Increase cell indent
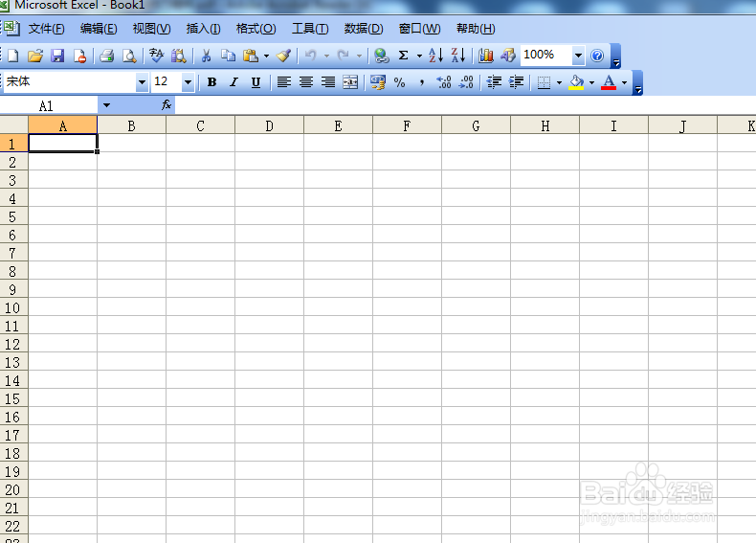Screen dimensions: 756x543 click(x=516, y=82)
